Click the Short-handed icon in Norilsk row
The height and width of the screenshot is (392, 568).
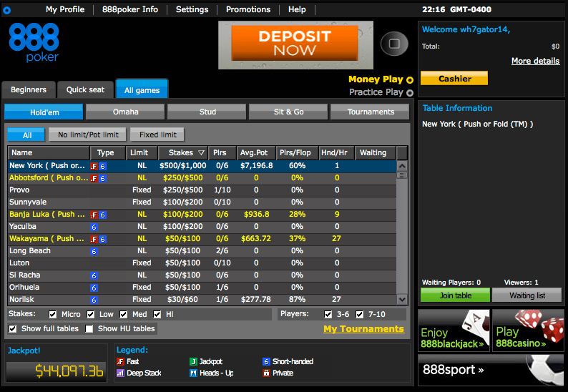click(94, 300)
